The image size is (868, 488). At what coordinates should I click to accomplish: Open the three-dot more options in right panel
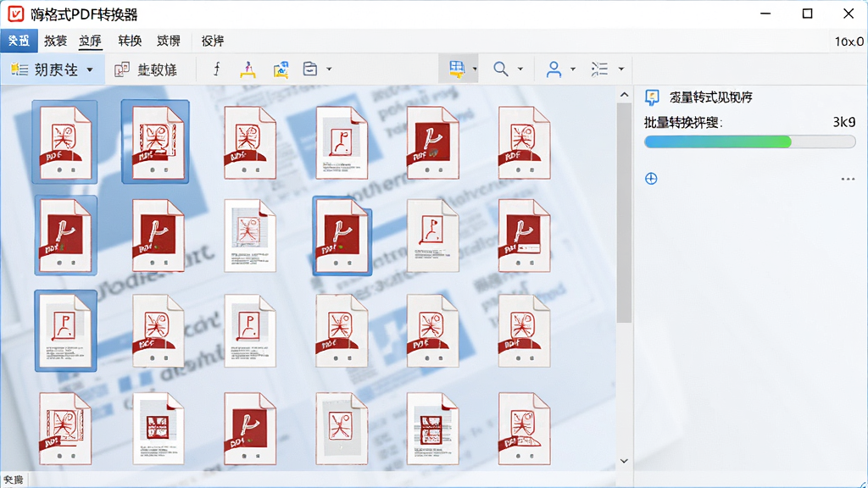click(848, 179)
